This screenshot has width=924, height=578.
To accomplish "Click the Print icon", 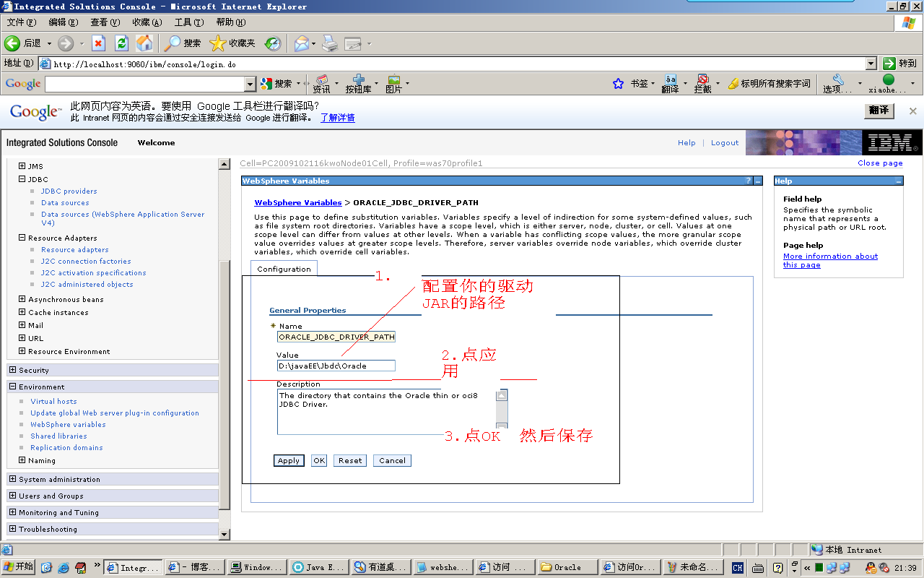I will point(330,43).
